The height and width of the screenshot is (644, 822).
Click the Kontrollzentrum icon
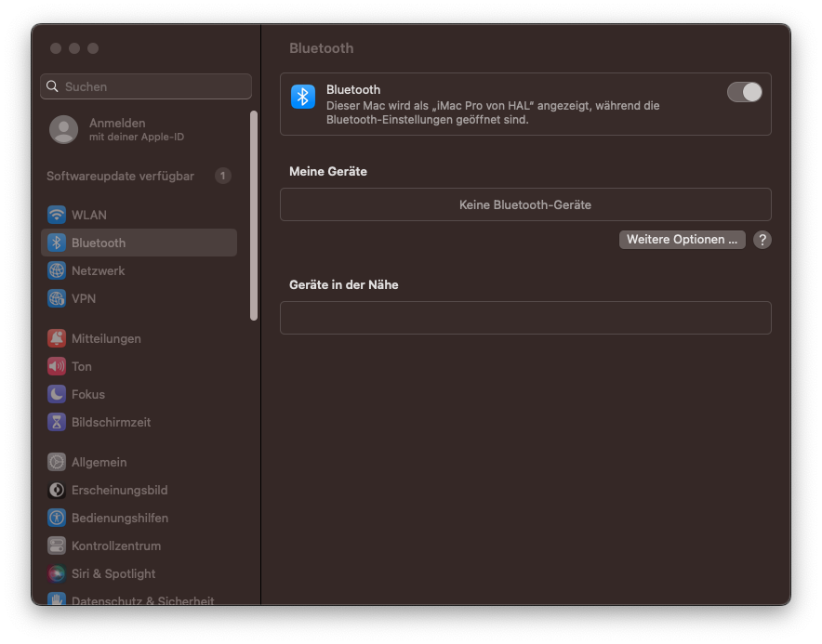(x=57, y=545)
